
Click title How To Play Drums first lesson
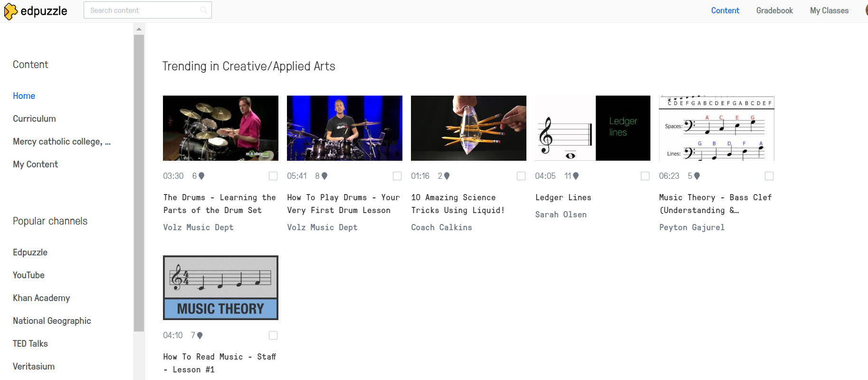tap(343, 204)
